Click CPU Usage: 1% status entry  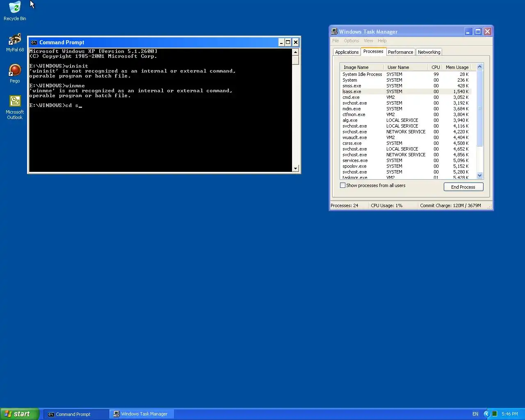[393, 205]
